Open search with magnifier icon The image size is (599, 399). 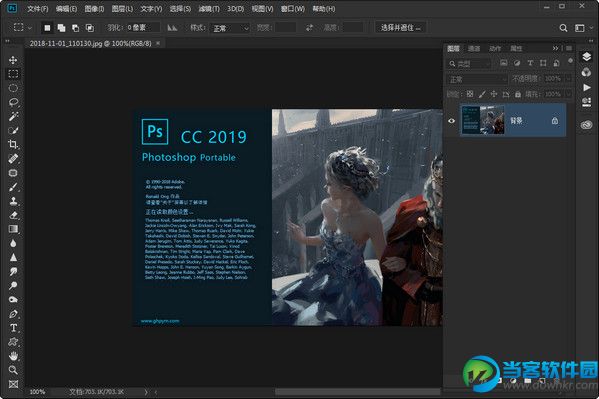pyautogui.click(x=563, y=28)
